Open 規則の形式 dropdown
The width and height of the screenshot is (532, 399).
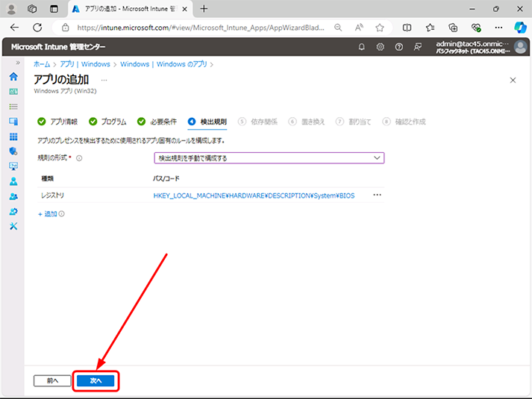pos(269,158)
